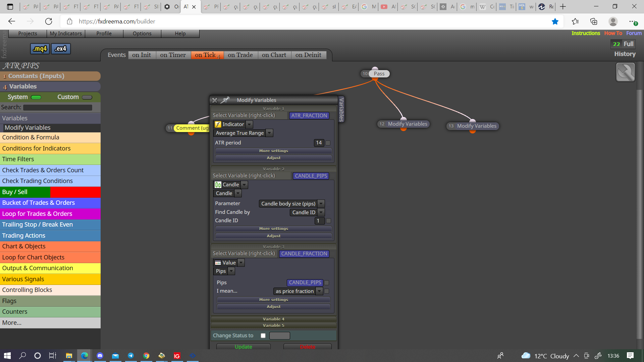Open Find Candle by dropdown
The height and width of the screenshot is (362, 644).
coord(321,213)
